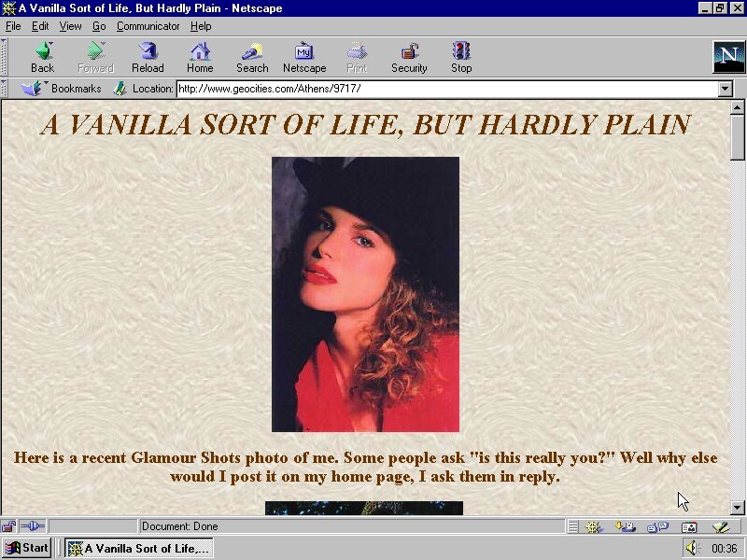Click the vertical scrollbar thumb
This screenshot has width=747, height=560.
(737, 137)
